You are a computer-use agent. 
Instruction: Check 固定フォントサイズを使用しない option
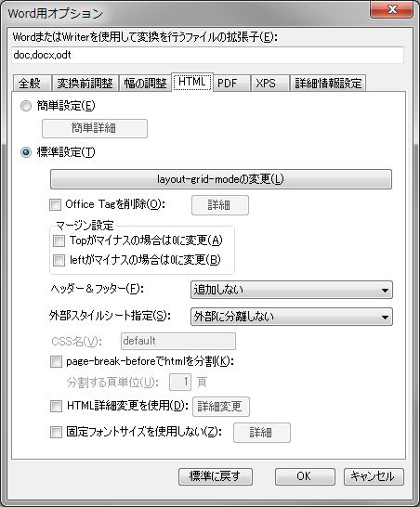[56, 432]
